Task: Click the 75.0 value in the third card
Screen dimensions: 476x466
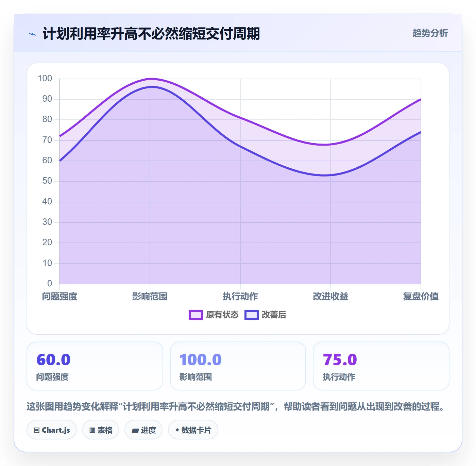Action: (340, 360)
